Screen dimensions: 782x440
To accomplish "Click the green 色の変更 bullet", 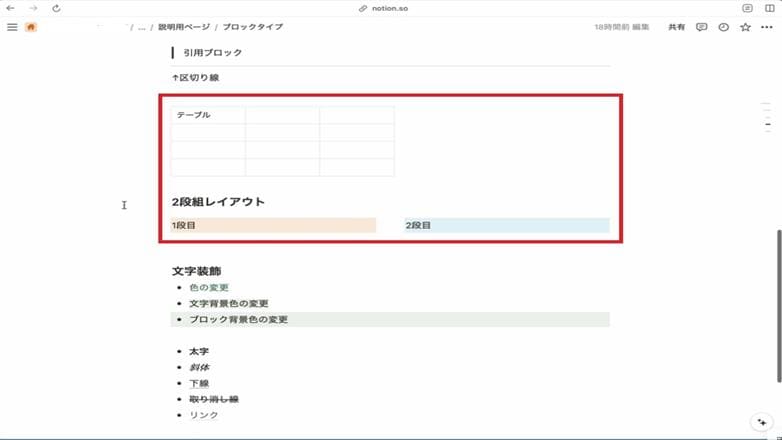I will [x=208, y=287].
